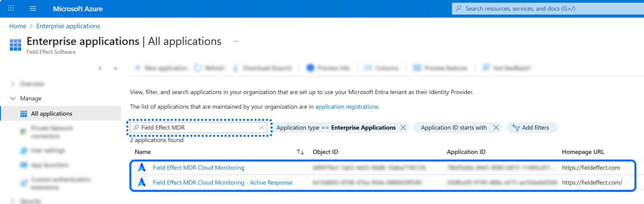This screenshot has width=644, height=204.
Task: Click Add filters button
Action: [x=532, y=128]
